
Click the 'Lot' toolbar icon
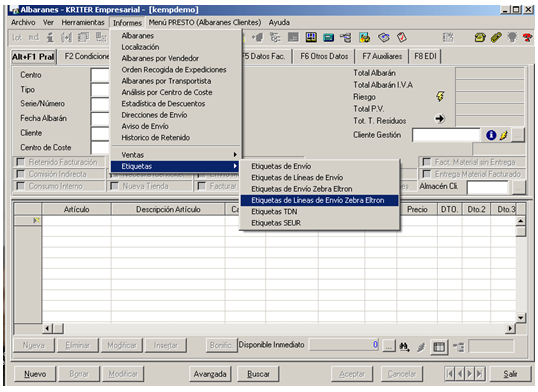click(x=17, y=37)
